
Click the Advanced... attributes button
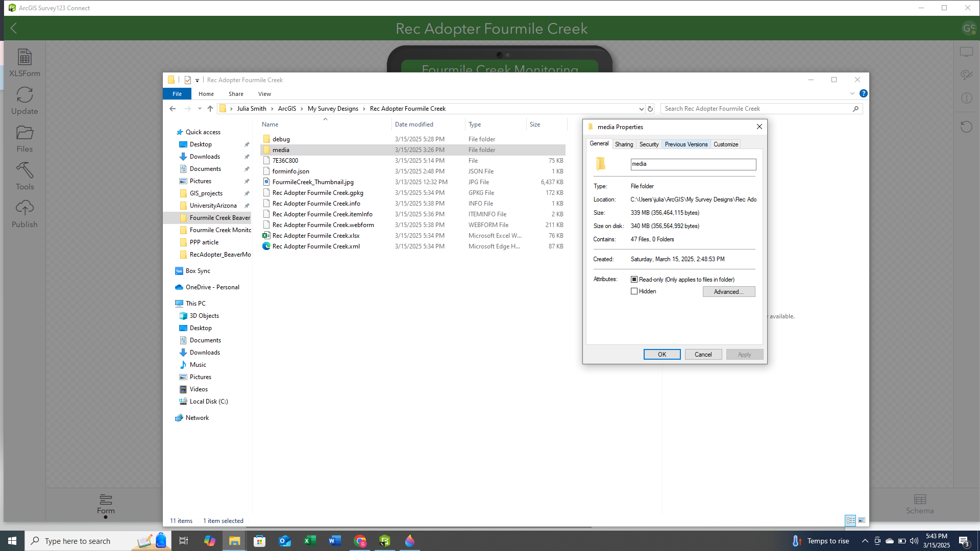728,292
